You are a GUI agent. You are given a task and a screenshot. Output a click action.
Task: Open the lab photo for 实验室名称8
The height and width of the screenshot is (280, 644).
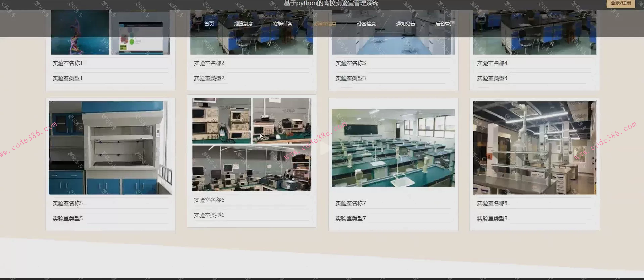[535, 148]
